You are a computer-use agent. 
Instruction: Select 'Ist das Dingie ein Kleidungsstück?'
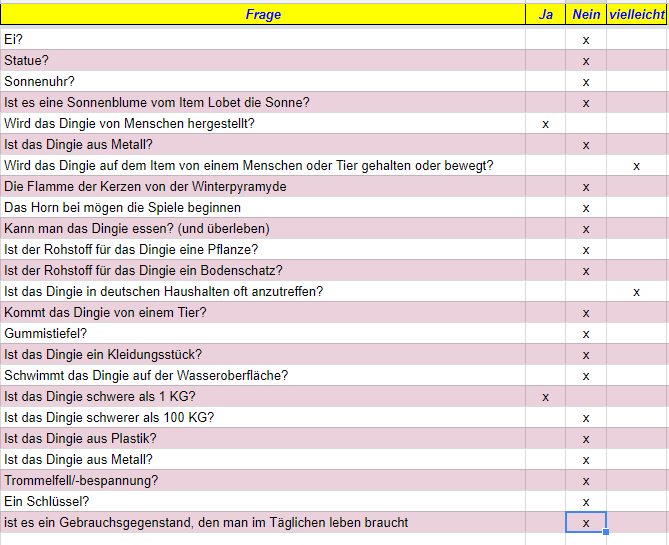263,355
